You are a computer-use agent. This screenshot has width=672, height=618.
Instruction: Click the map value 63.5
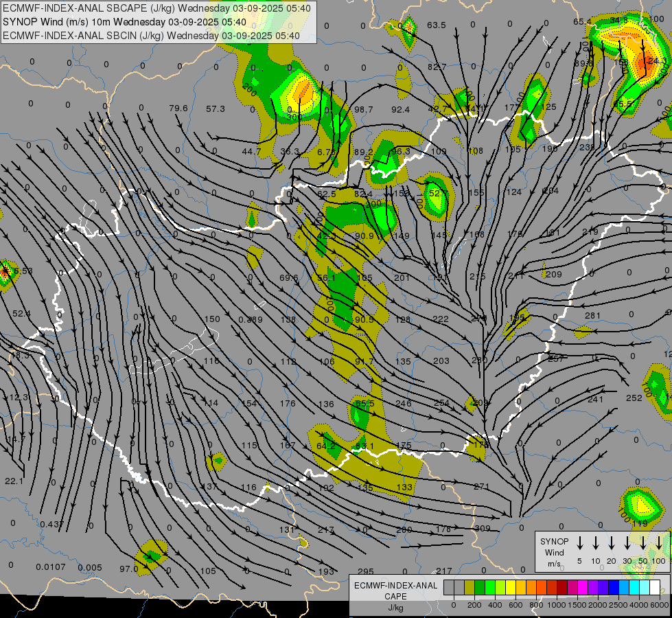(x=437, y=25)
